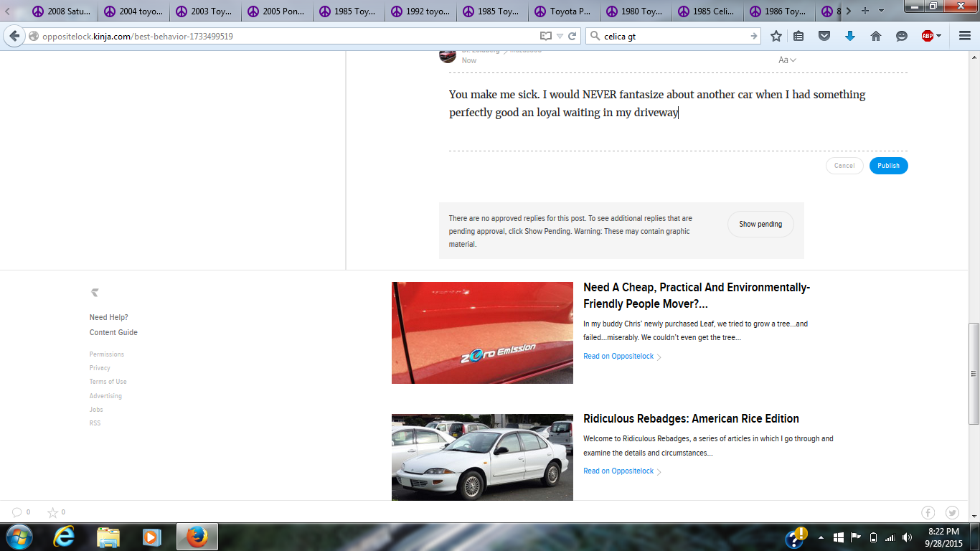Switch to the 1992 toyo... tab
980x551 pixels.
(x=420, y=11)
